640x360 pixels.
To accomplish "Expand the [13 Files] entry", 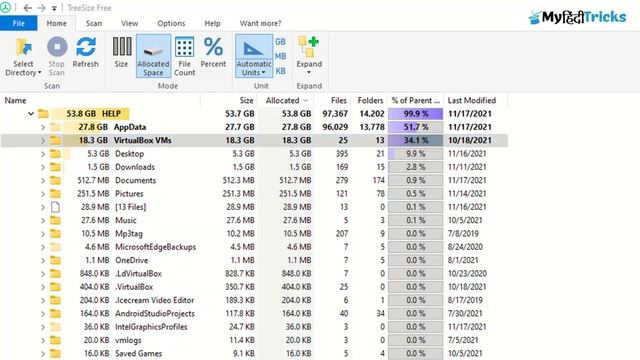I will click(43, 207).
